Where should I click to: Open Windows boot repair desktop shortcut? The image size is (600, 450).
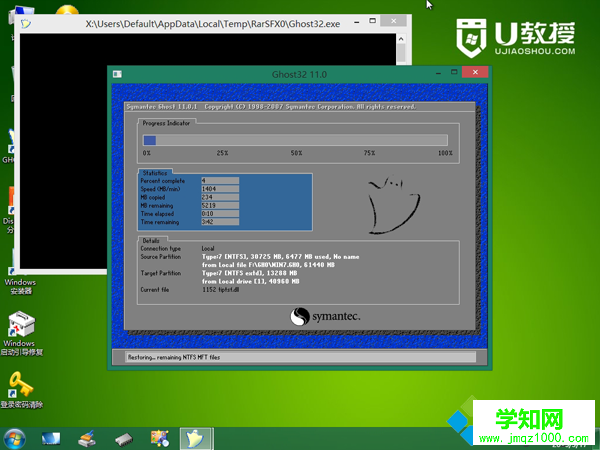[x=21, y=334]
